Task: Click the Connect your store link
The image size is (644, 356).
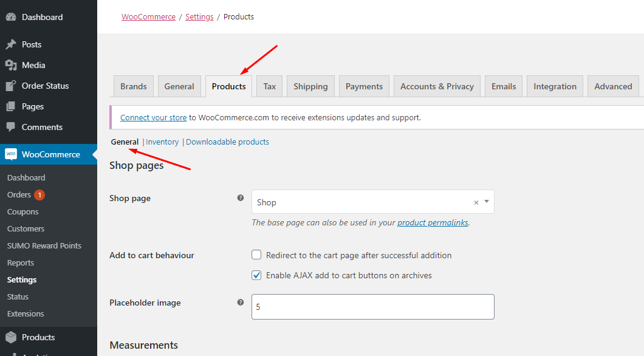Action: pos(153,117)
